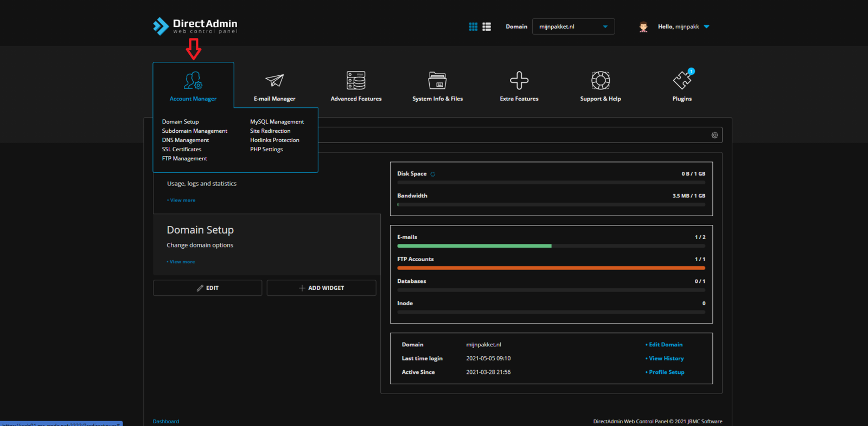The height and width of the screenshot is (426, 868).
Task: Click the Disk Space usage bar
Action: click(551, 183)
